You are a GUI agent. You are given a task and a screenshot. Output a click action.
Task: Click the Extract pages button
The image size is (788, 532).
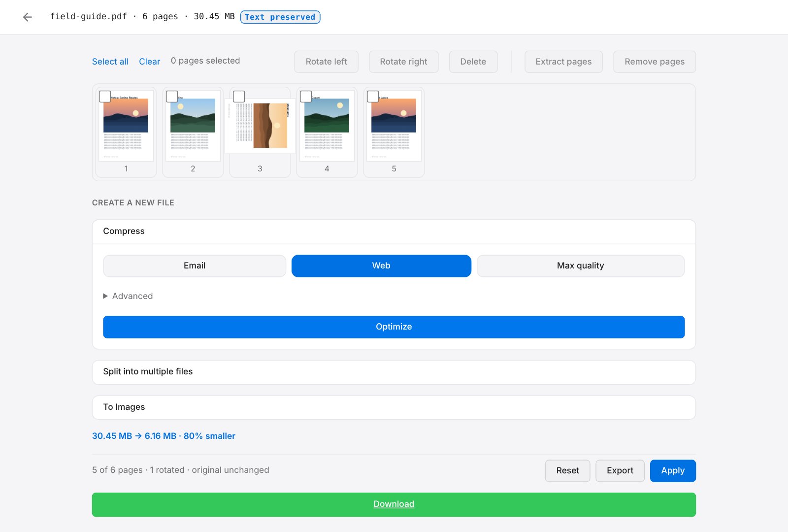(x=563, y=62)
